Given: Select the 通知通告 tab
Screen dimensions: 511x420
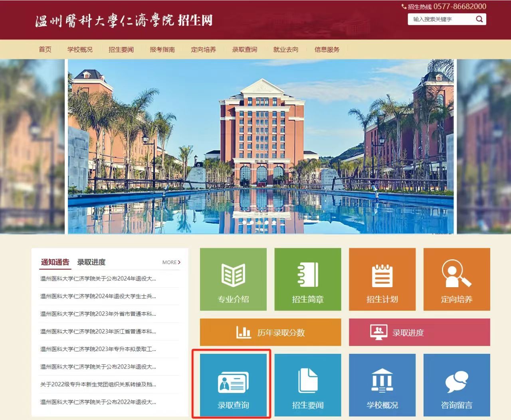Looking at the screenshot, I should (55, 262).
